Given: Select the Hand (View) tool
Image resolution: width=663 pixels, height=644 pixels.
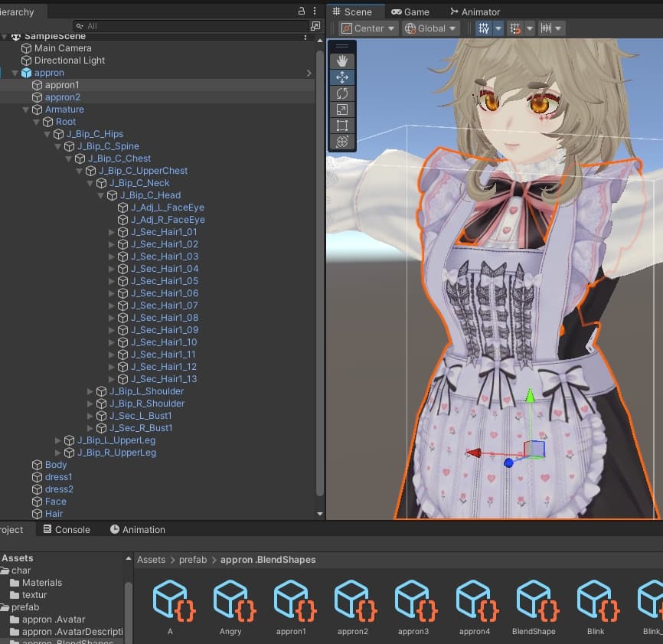Looking at the screenshot, I should [x=341, y=61].
